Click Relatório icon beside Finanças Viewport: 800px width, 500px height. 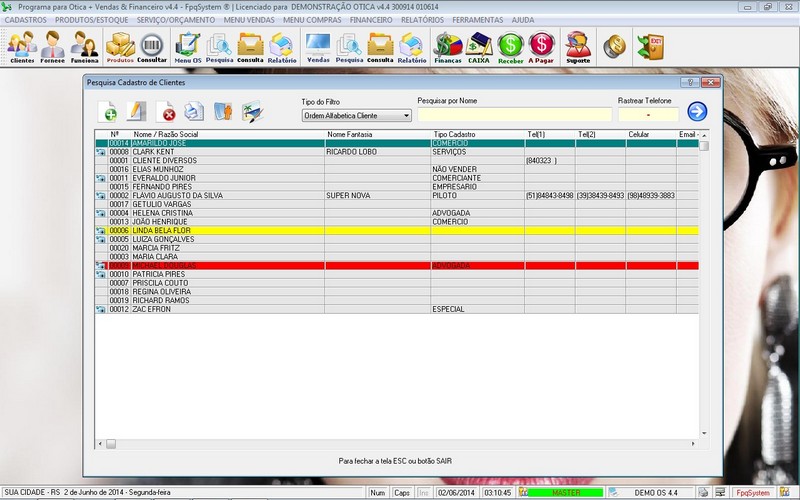[412, 47]
